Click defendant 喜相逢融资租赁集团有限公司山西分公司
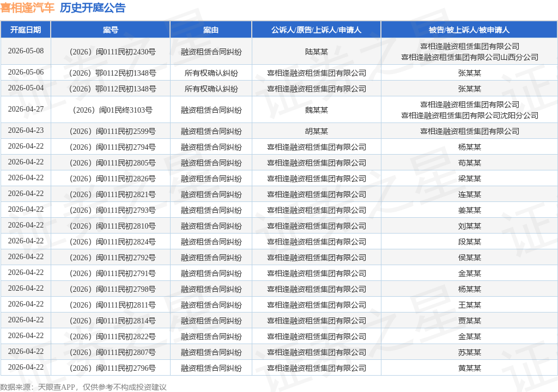 (469, 57)
